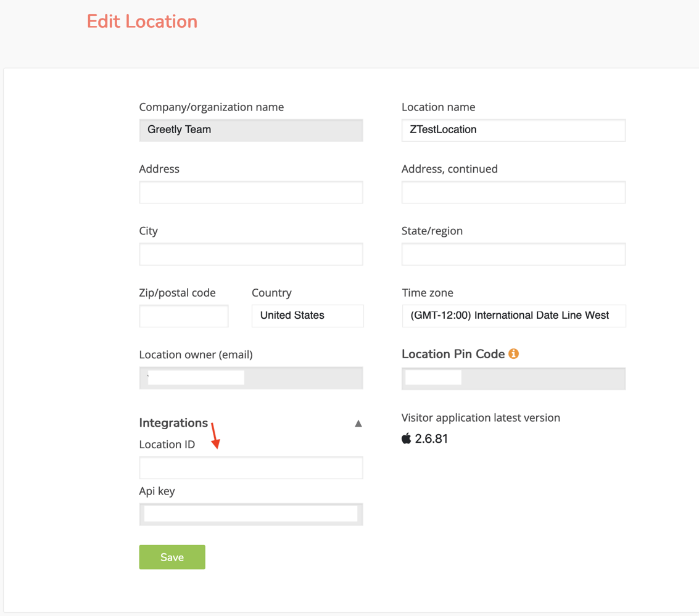
Task: Click inside the City field
Action: pos(250,254)
